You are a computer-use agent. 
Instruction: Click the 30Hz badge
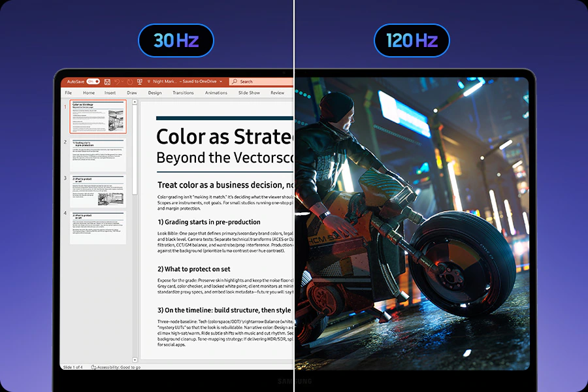pos(176,41)
